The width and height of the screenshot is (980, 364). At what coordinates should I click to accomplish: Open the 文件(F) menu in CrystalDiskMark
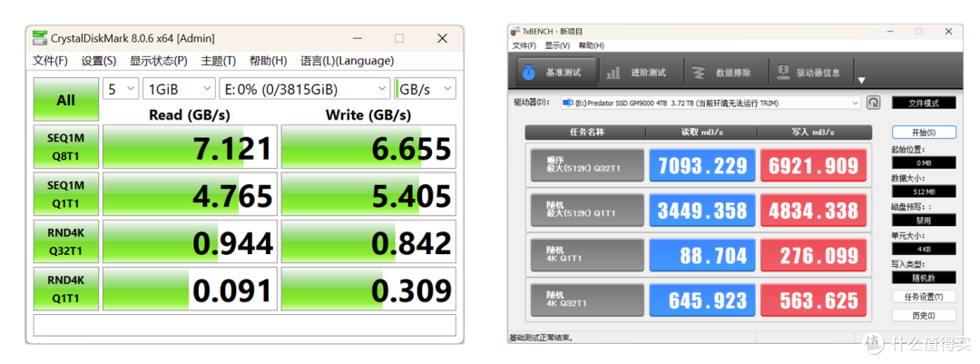pos(50,61)
